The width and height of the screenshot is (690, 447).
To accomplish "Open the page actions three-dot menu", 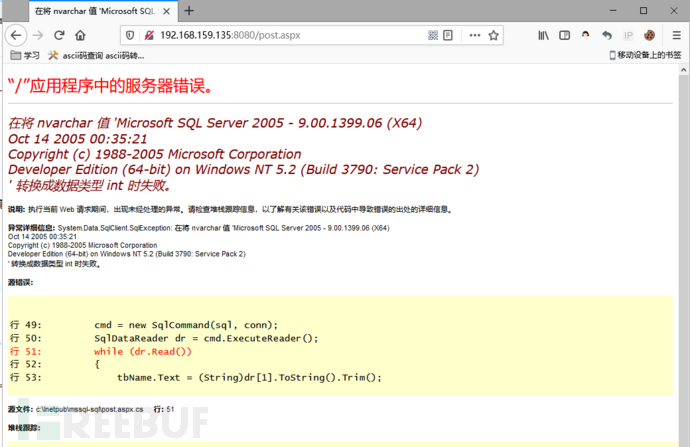I will tap(475, 35).
